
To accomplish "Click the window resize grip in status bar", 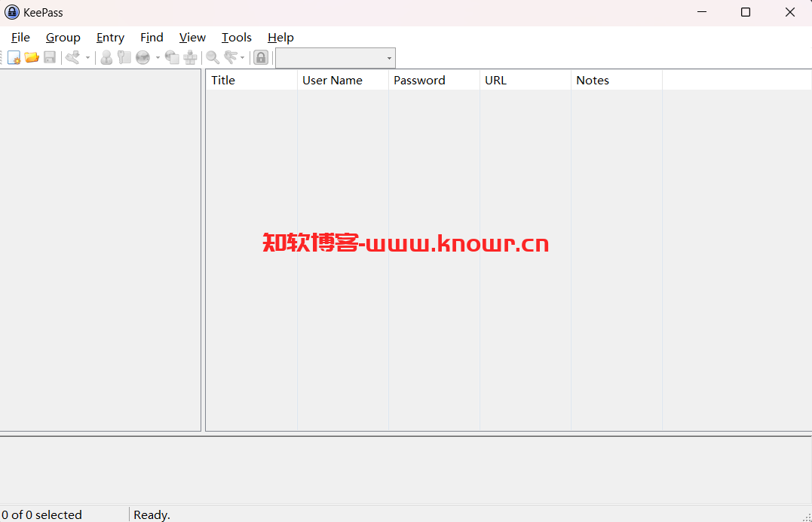I will point(806,516).
